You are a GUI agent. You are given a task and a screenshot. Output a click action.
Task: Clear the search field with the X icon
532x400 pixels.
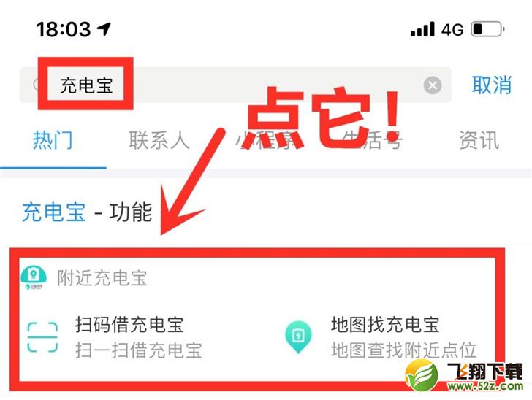coord(433,85)
